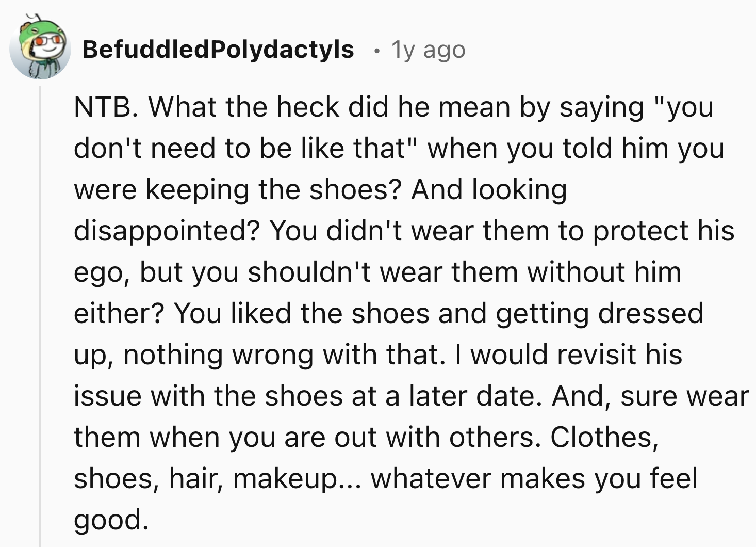Click the dot separator before the timestamp

click(x=377, y=51)
